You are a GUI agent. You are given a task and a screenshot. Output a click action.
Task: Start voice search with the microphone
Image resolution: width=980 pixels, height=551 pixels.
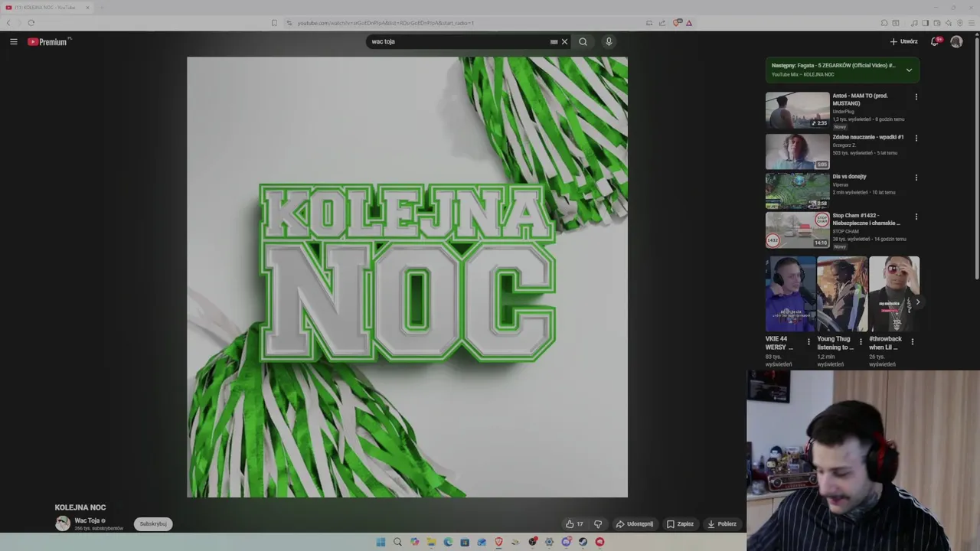(x=609, y=41)
